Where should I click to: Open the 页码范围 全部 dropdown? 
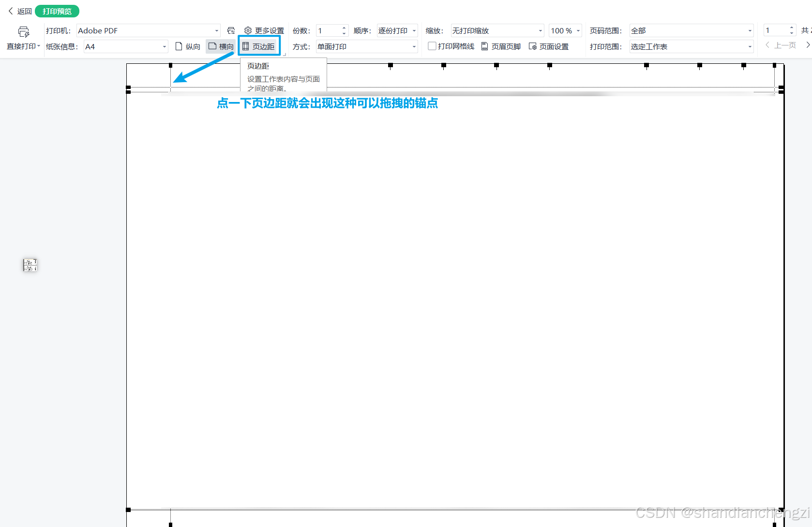pos(692,30)
